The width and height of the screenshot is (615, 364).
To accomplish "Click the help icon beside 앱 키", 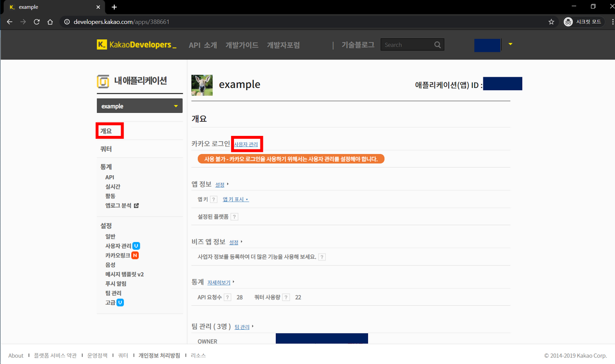I will click(213, 199).
